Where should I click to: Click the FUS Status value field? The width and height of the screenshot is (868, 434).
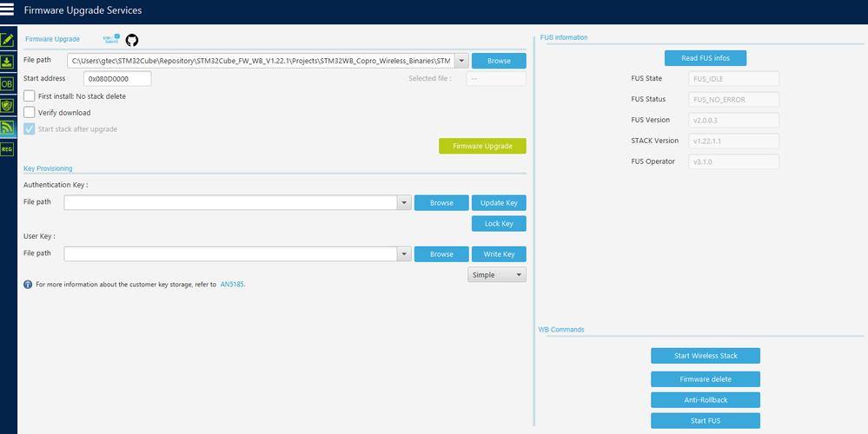click(734, 100)
